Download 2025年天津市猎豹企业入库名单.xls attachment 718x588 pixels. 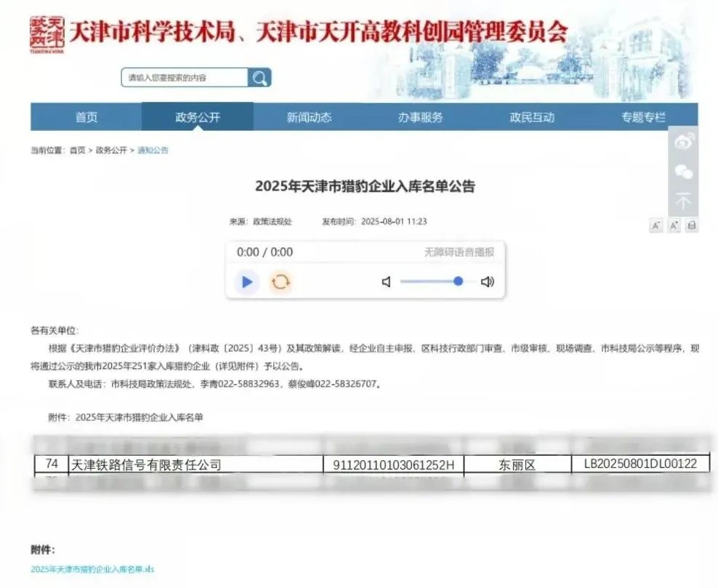pyautogui.click(x=92, y=569)
